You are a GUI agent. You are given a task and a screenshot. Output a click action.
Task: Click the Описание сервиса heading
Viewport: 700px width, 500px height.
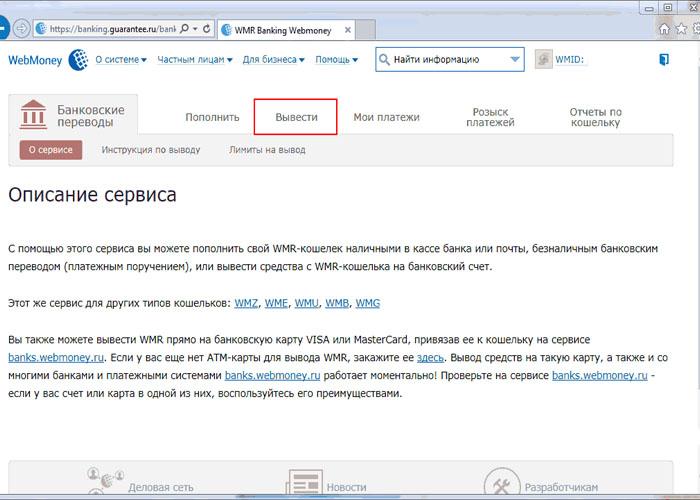click(x=92, y=195)
